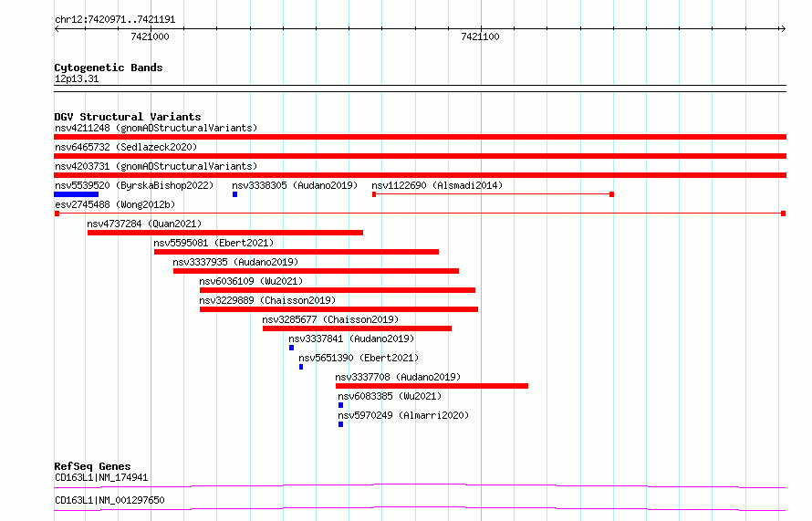This screenshot has width=812, height=521.
Task: Open the CD163L1|NM_001297650 transcript label
Action: click(109, 500)
